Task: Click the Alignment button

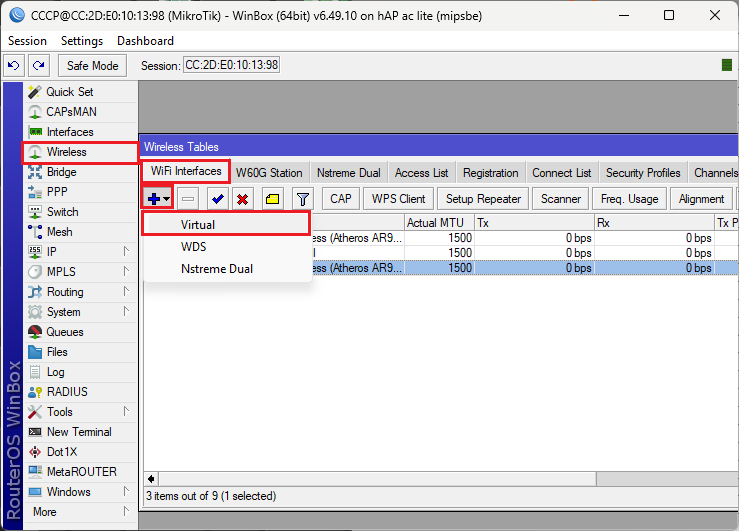Action: pyautogui.click(x=701, y=199)
